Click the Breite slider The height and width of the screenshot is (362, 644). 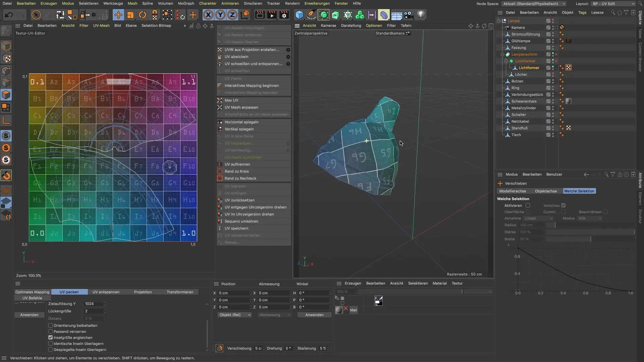coord(591,239)
